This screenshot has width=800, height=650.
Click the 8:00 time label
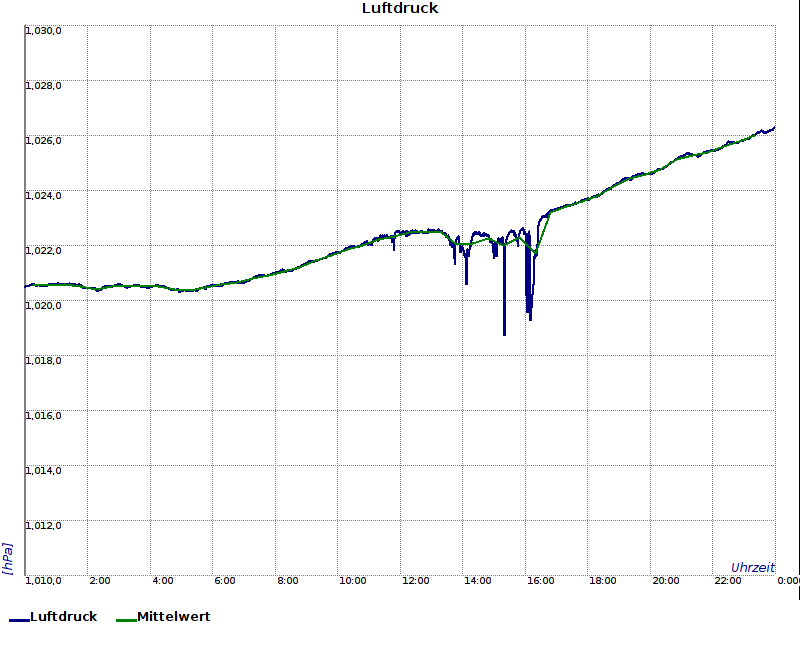coord(288,581)
